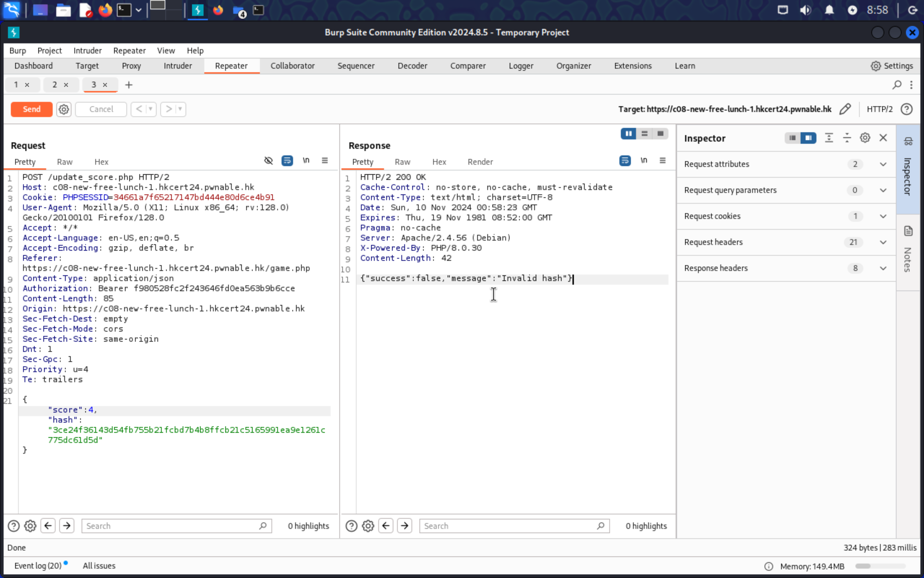The width and height of the screenshot is (924, 578).
Task: Click the edit target pencil icon
Action: 845,109
